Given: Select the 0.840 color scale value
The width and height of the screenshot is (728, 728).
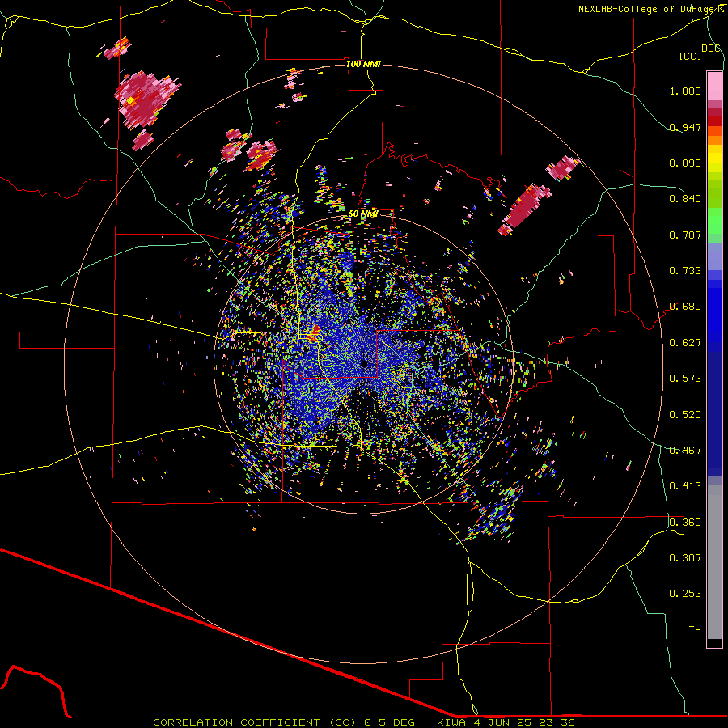Looking at the screenshot, I should [685, 199].
